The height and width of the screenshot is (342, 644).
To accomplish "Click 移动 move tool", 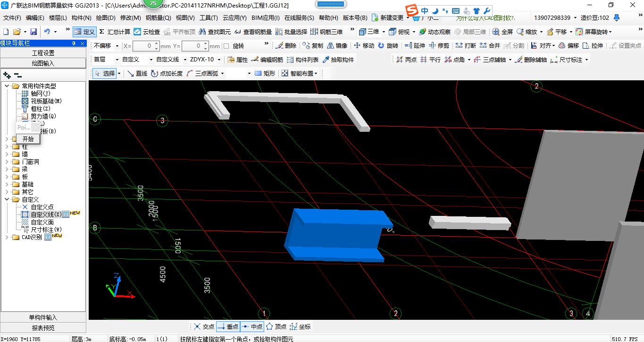I will point(364,46).
